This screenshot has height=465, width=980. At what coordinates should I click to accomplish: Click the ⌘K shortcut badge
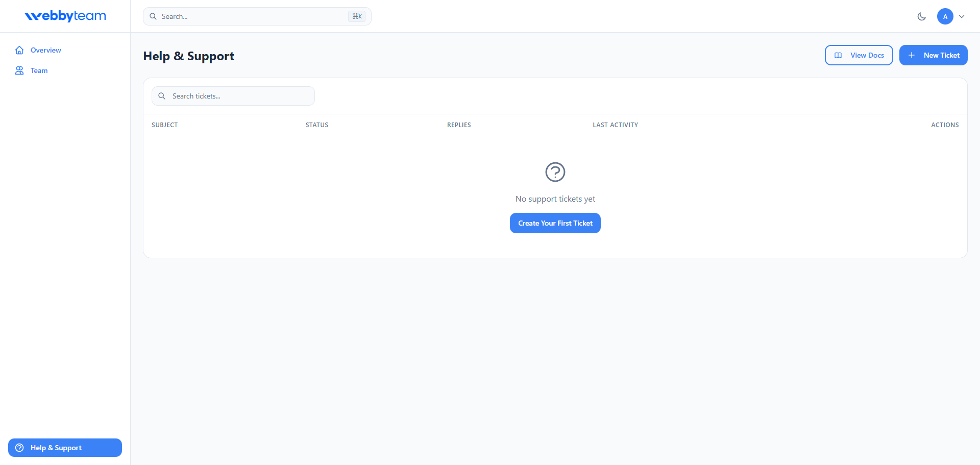point(357,16)
